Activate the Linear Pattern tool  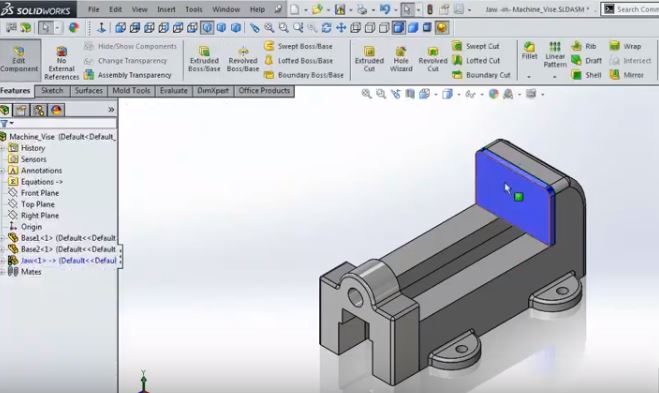coord(555,55)
